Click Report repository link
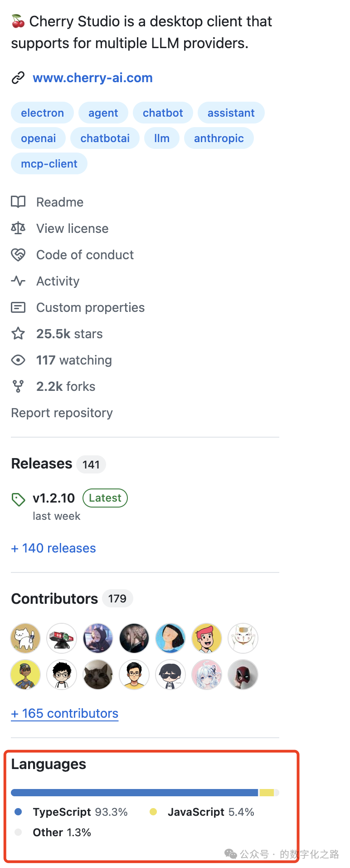350x868 pixels. pos(62,413)
